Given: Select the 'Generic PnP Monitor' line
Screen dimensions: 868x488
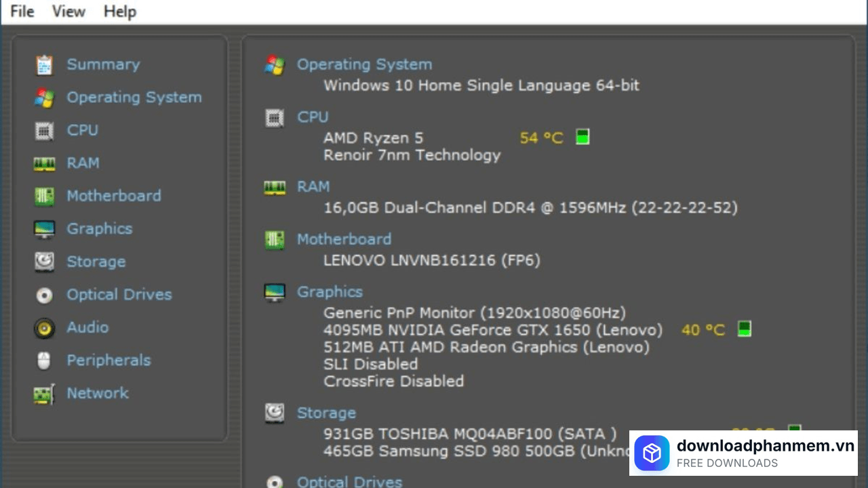Looking at the screenshot, I should pyautogui.click(x=475, y=313).
